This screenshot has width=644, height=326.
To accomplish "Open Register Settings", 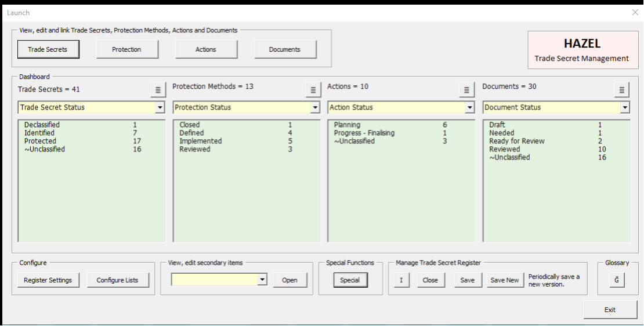I will pyautogui.click(x=48, y=280).
